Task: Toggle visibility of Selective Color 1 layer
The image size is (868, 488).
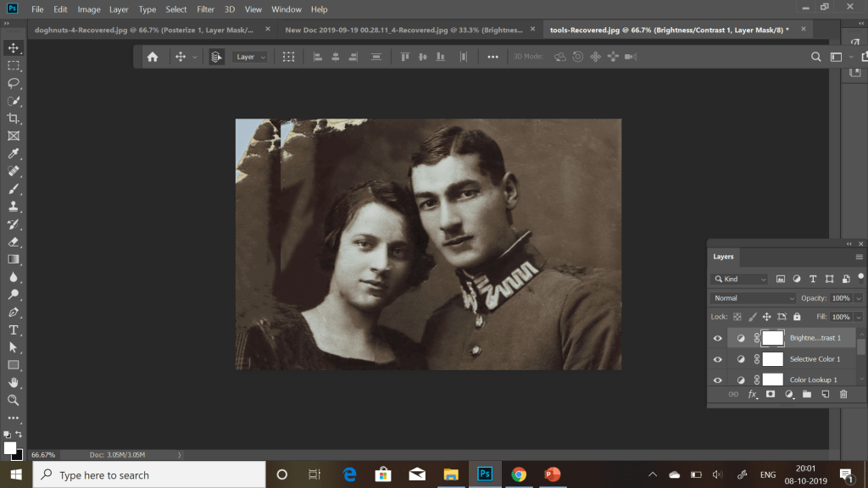Action: coord(718,359)
